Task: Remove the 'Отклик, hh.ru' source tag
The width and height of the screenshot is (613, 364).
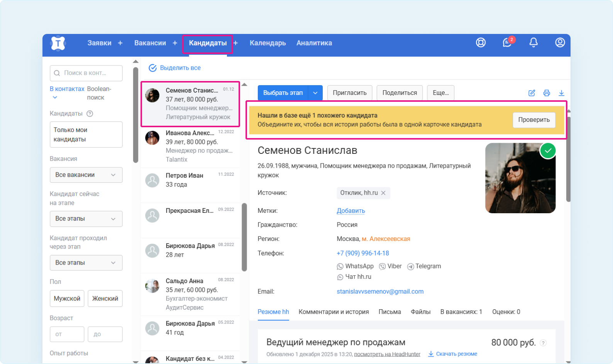Action: [x=383, y=193]
